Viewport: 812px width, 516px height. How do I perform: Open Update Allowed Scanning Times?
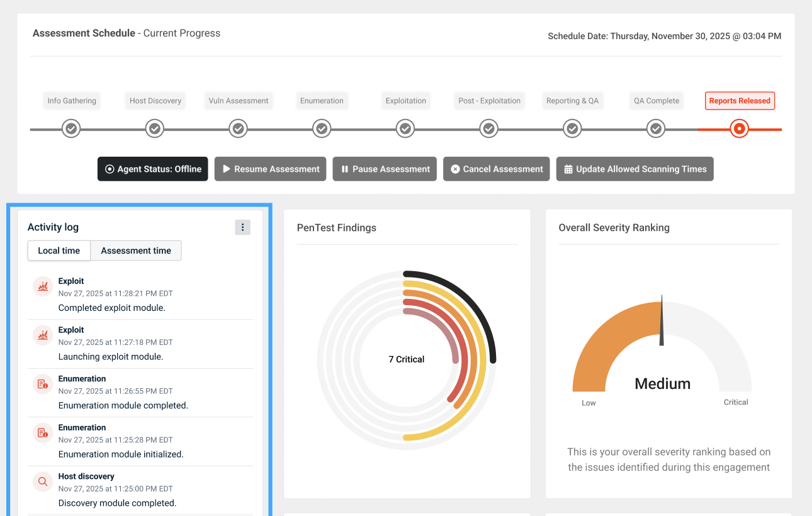click(634, 169)
